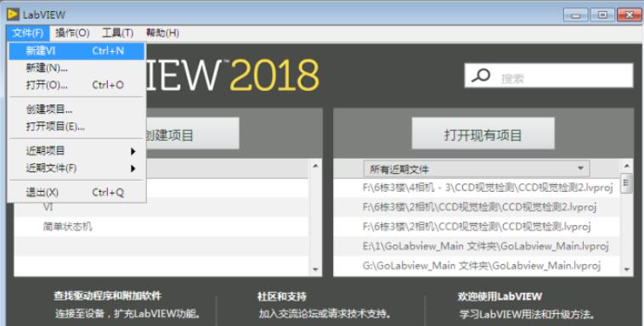Image resolution: width=644 pixels, height=326 pixels.
Task: Open the 工具(T) menu
Action: (117, 33)
